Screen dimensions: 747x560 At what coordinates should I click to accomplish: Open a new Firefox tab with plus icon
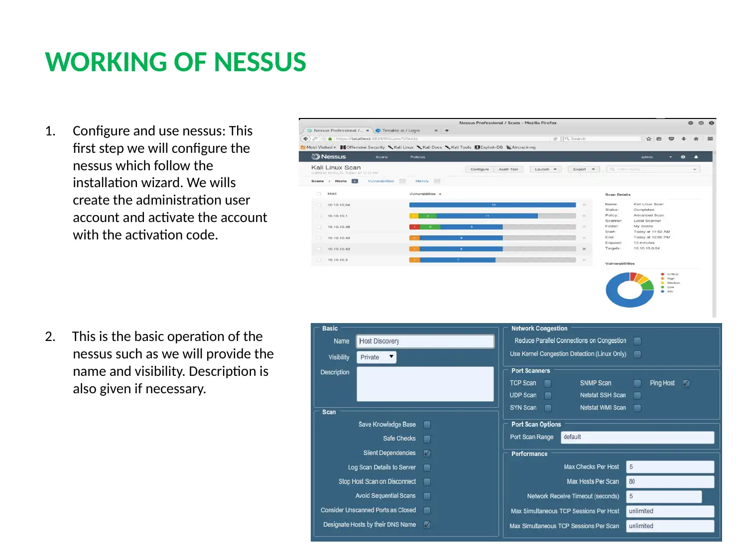[447, 130]
